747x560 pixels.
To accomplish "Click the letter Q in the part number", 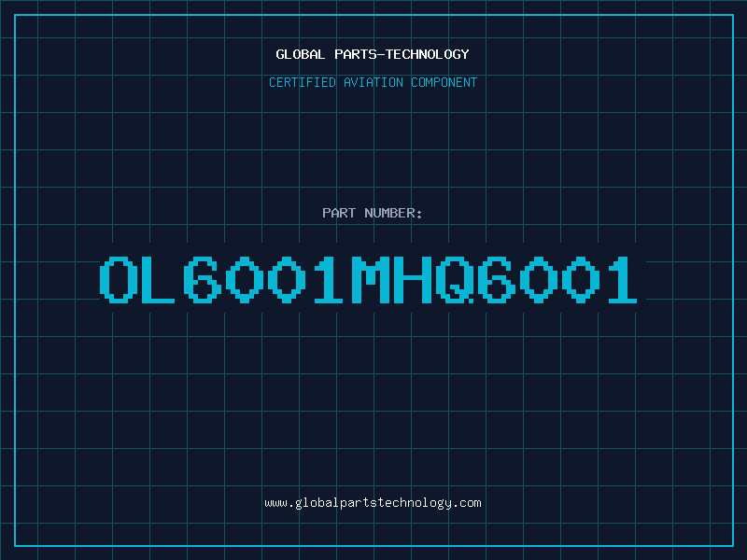I will point(453,279).
